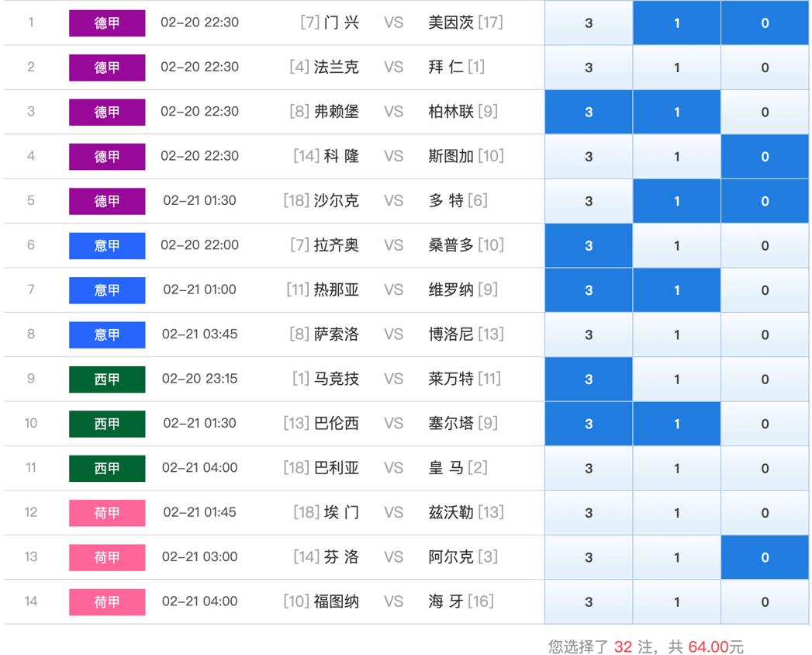Unselect loss (0) for 沙尔克 vs 多特
The image size is (812, 655).
point(765,201)
